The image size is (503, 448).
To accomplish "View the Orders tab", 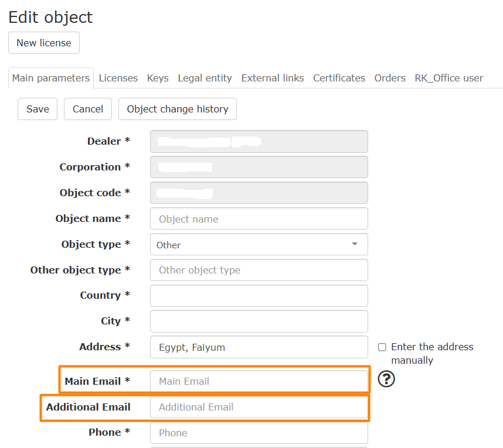I will click(x=390, y=78).
